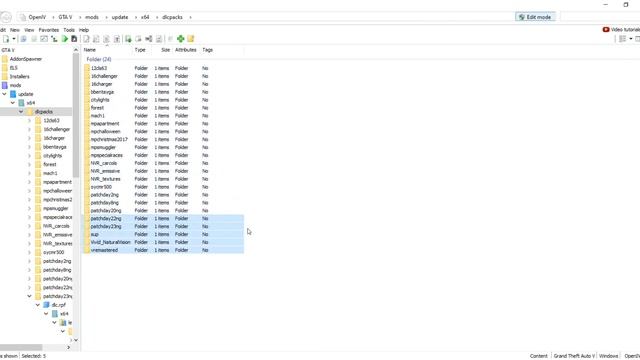Image resolution: width=640 pixels, height=360 pixels.
Task: Open the Video tutorials link
Action: pyautogui.click(x=625, y=29)
